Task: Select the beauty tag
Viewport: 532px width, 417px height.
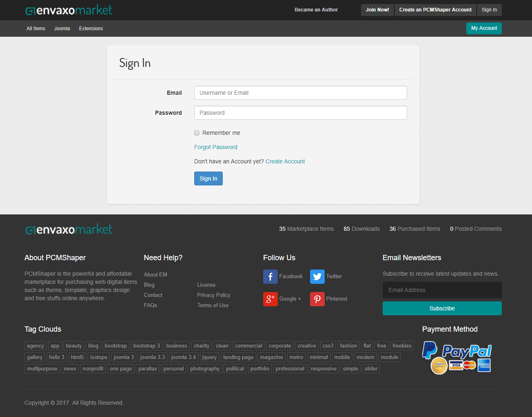Action: click(74, 346)
